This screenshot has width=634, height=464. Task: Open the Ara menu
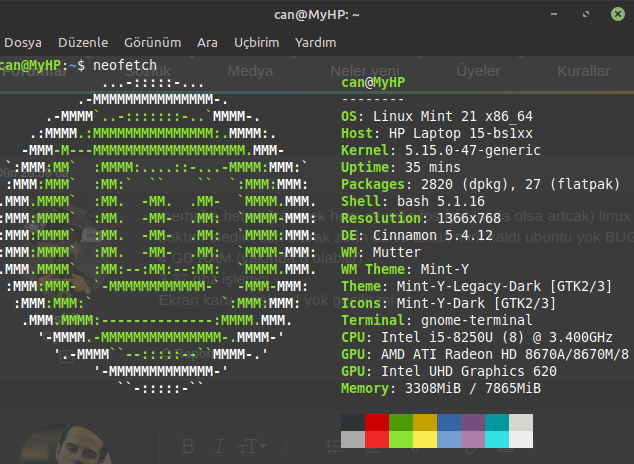tap(207, 43)
